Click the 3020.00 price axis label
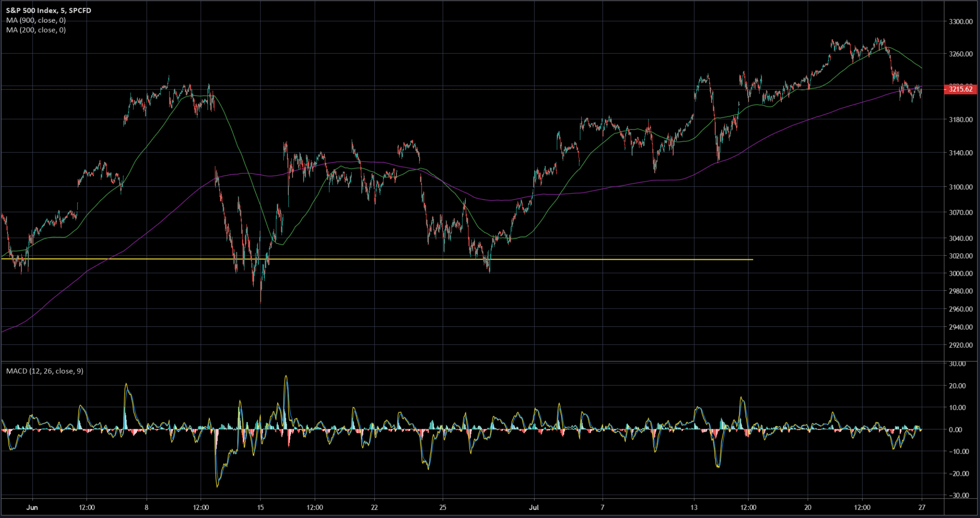Image resolution: width=980 pixels, height=518 pixels. 960,256
